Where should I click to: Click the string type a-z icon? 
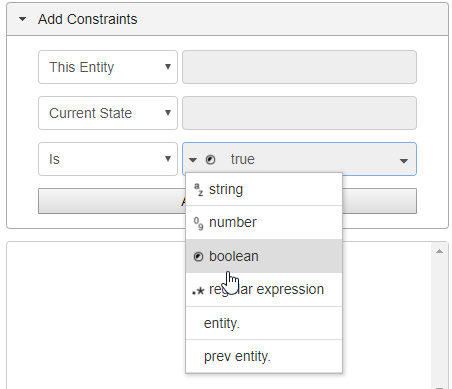(x=198, y=189)
